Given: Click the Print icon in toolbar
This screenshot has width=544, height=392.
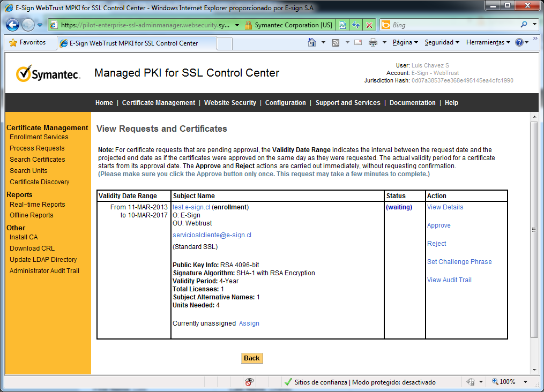Looking at the screenshot, I should (373, 42).
